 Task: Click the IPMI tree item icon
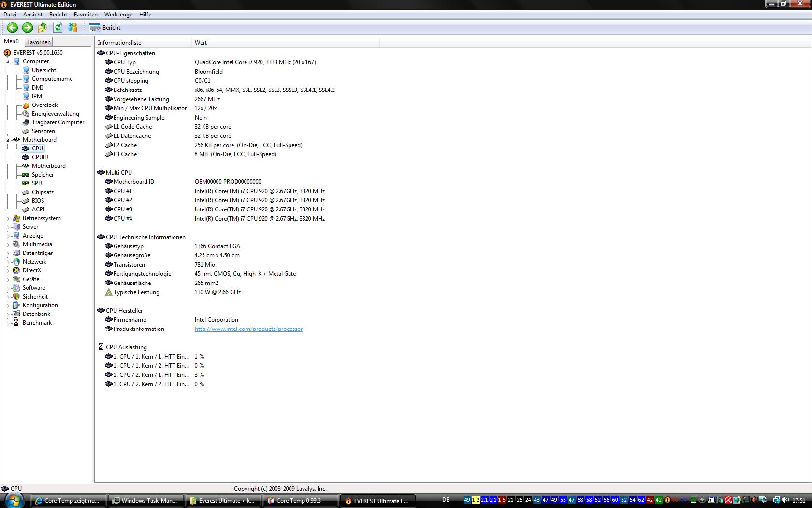click(x=26, y=96)
